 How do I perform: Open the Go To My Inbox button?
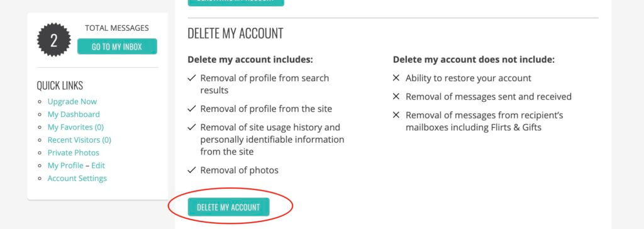click(x=117, y=47)
